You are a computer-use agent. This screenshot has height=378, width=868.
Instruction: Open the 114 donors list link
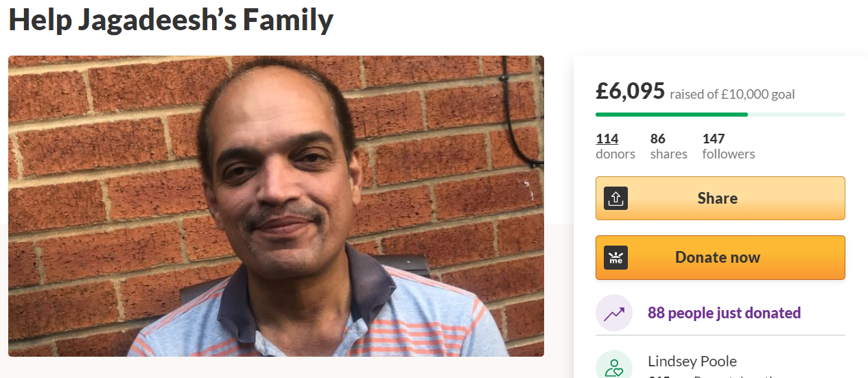coord(607,139)
